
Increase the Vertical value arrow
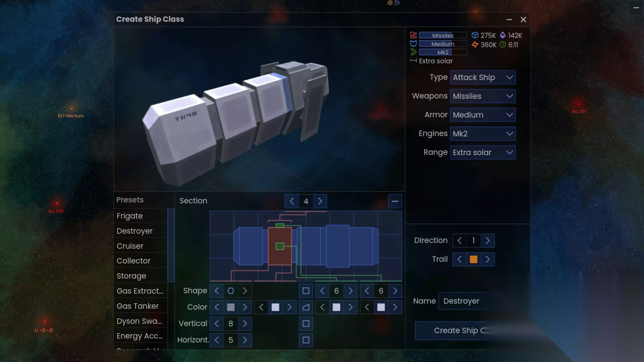tap(245, 323)
